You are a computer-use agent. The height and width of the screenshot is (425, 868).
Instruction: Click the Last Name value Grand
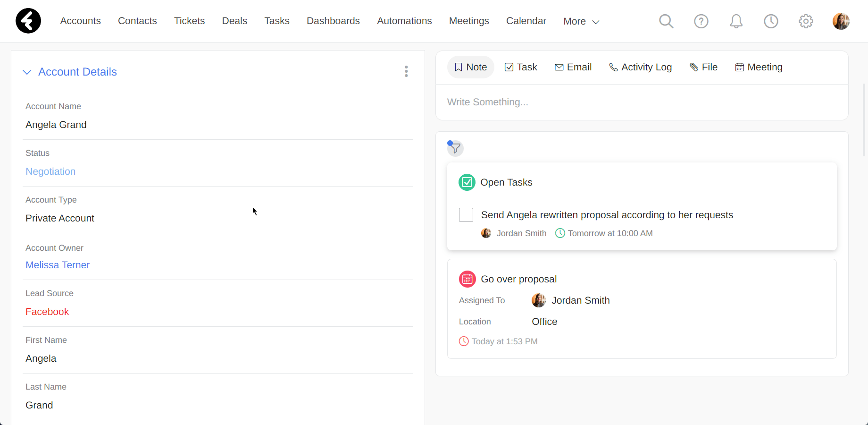(39, 405)
